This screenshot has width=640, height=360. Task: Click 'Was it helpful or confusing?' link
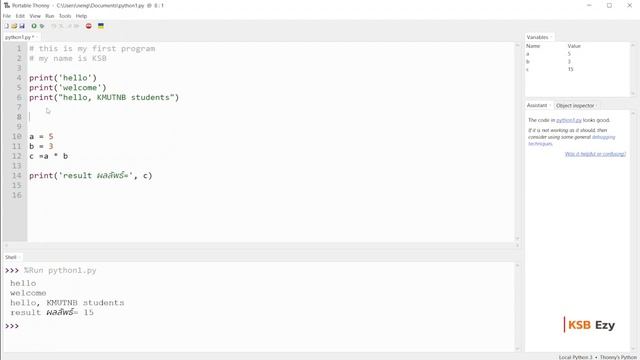(595, 154)
